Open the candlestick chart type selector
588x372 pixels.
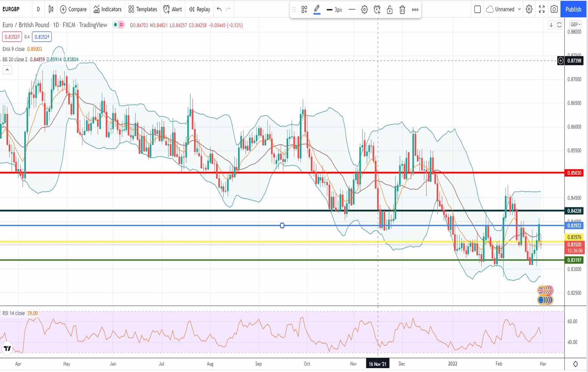pos(51,9)
